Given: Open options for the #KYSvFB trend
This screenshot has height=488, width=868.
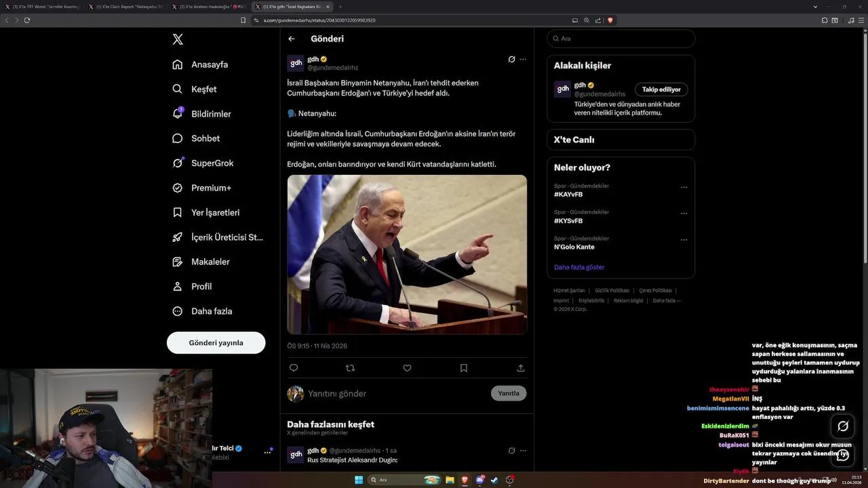Looking at the screenshot, I should 684,213.
